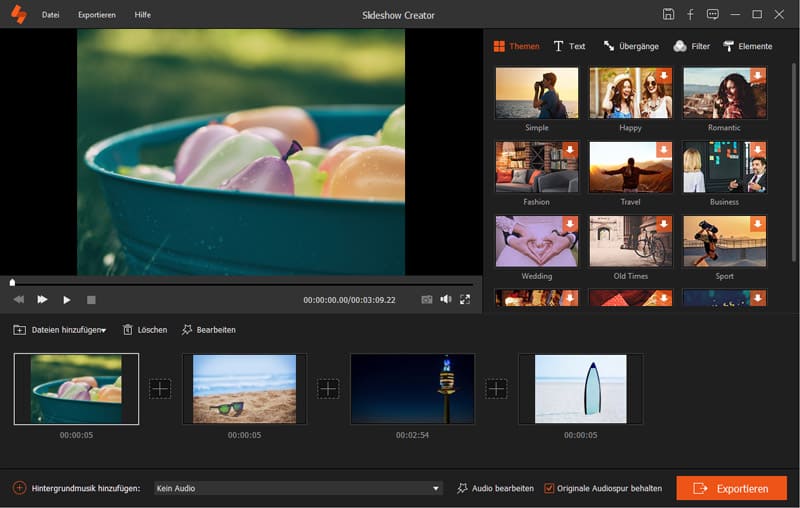Click the Play button in the preview controls

point(67,299)
